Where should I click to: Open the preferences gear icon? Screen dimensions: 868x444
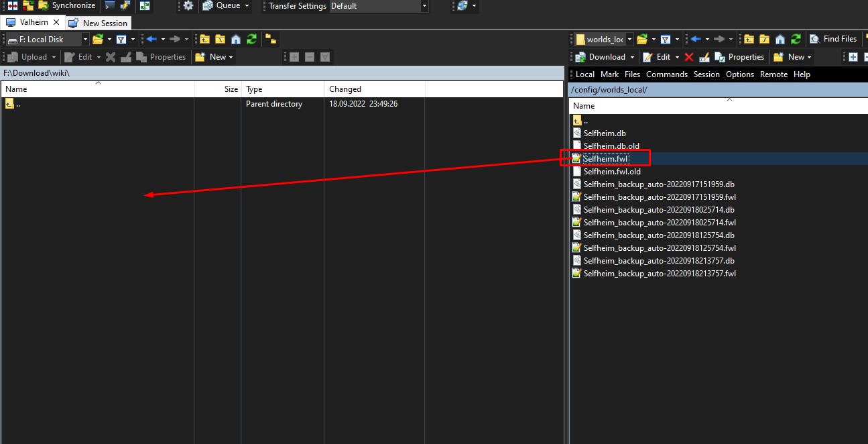tap(188, 6)
